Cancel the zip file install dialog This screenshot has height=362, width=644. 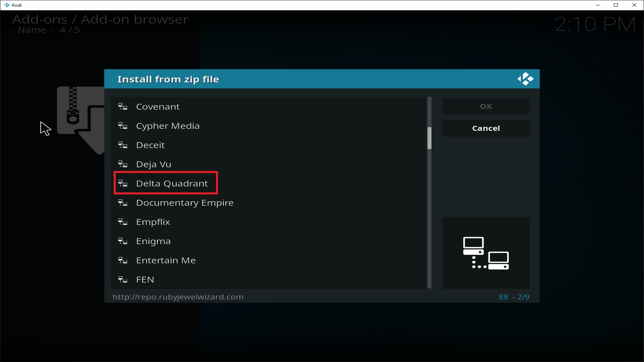pyautogui.click(x=486, y=128)
